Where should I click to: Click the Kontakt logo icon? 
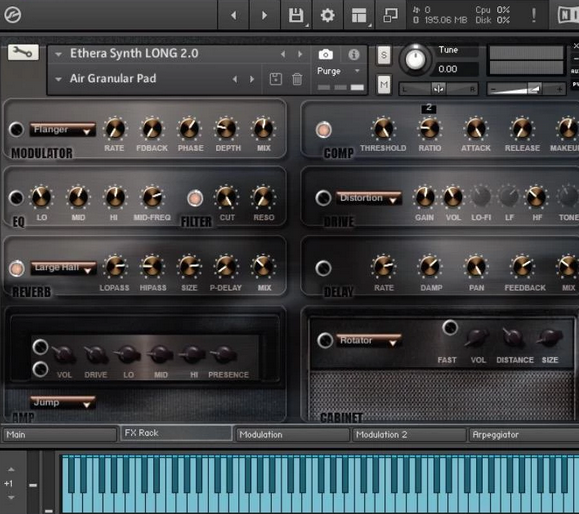pos(13,15)
